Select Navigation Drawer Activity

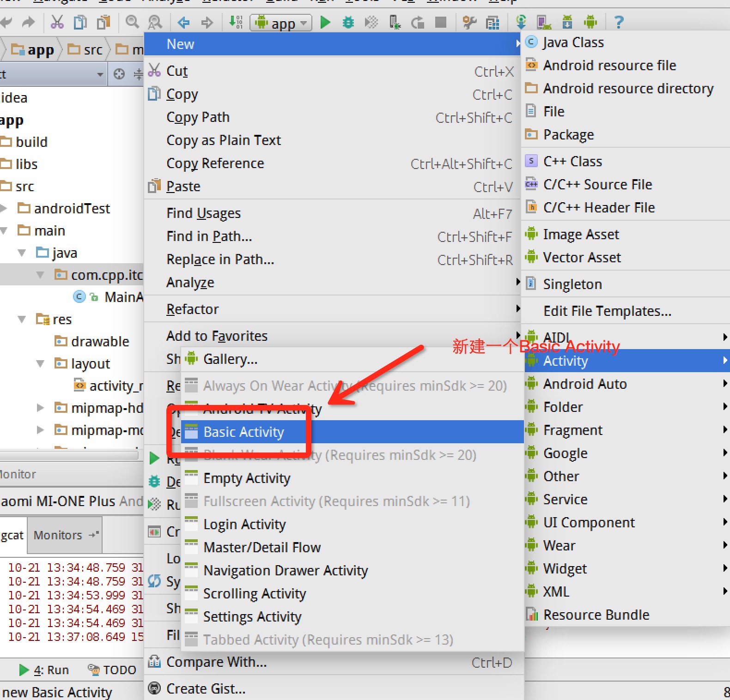pyautogui.click(x=352, y=570)
